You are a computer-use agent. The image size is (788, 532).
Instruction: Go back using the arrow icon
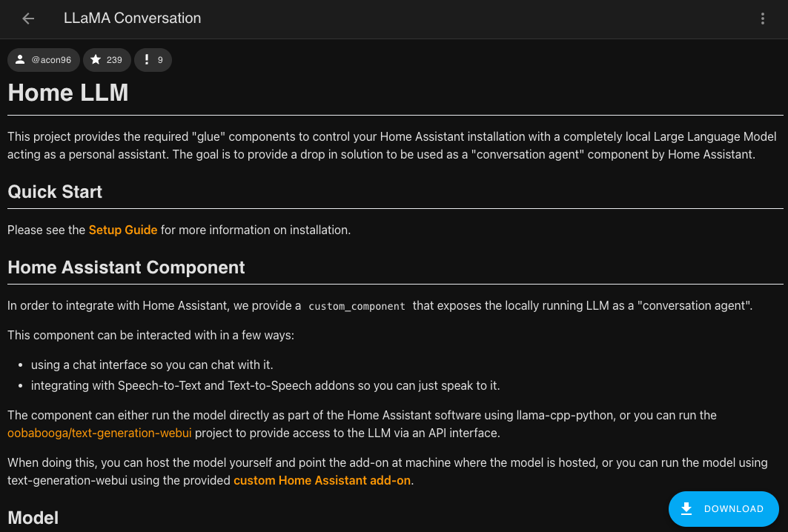coord(28,19)
